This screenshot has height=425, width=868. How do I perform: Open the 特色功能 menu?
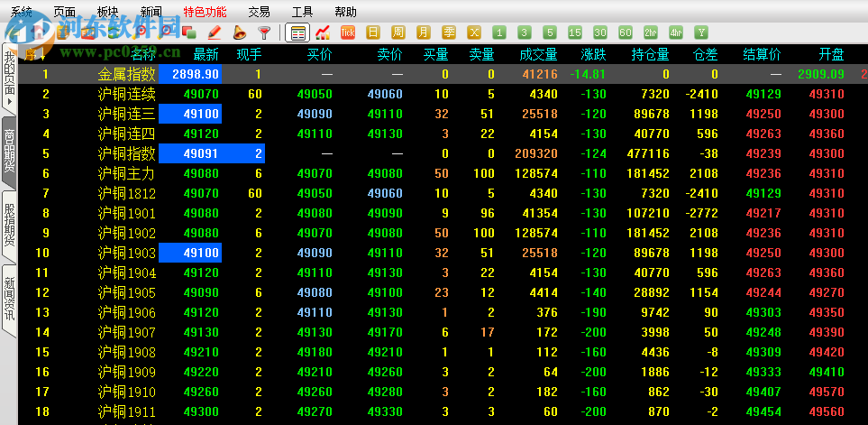(x=205, y=12)
